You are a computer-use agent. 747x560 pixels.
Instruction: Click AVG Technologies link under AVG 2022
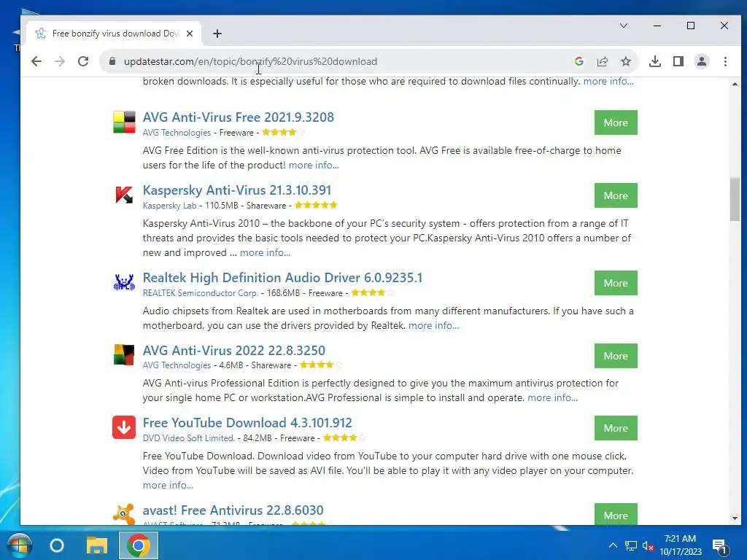click(177, 365)
